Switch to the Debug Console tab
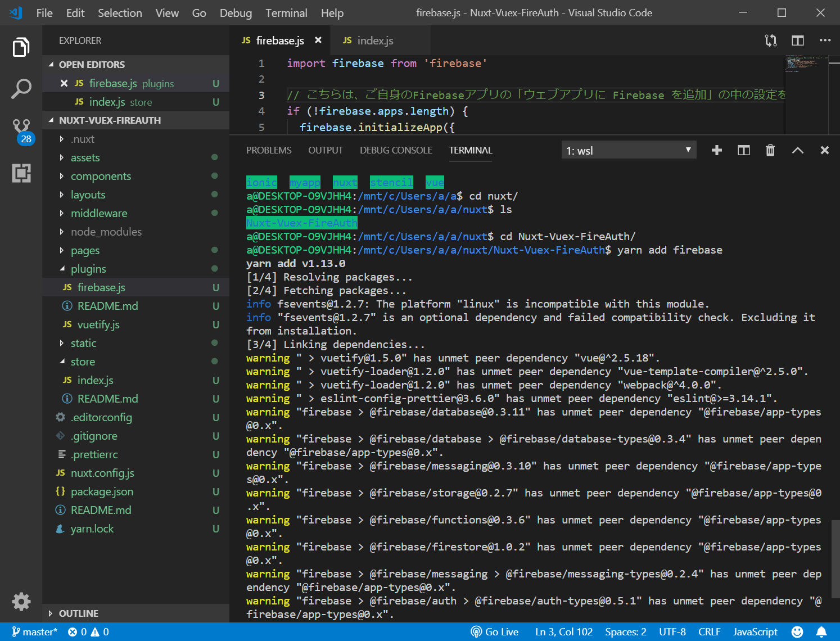This screenshot has width=840, height=641. tap(396, 150)
